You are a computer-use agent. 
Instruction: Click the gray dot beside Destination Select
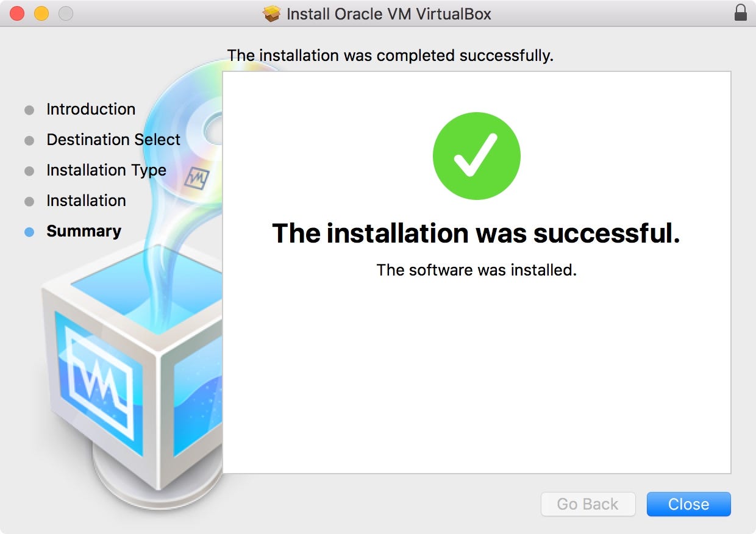pyautogui.click(x=29, y=140)
